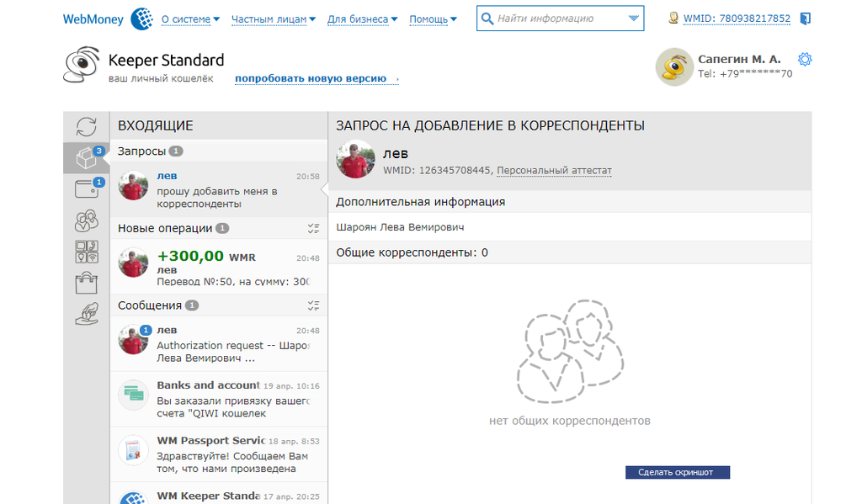862x504 pixels.
Task: Click the "Найти информацию" search field
Action: 556,19
